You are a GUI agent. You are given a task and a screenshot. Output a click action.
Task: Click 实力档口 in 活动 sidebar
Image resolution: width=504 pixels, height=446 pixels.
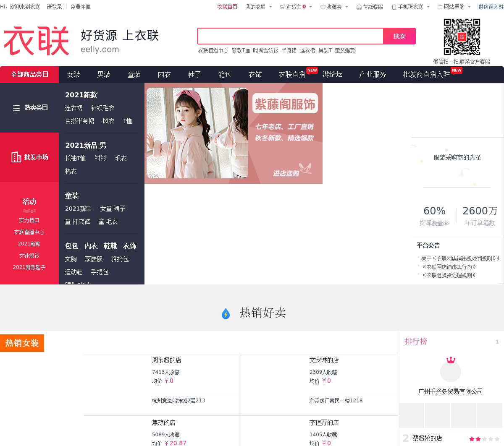[29, 221]
